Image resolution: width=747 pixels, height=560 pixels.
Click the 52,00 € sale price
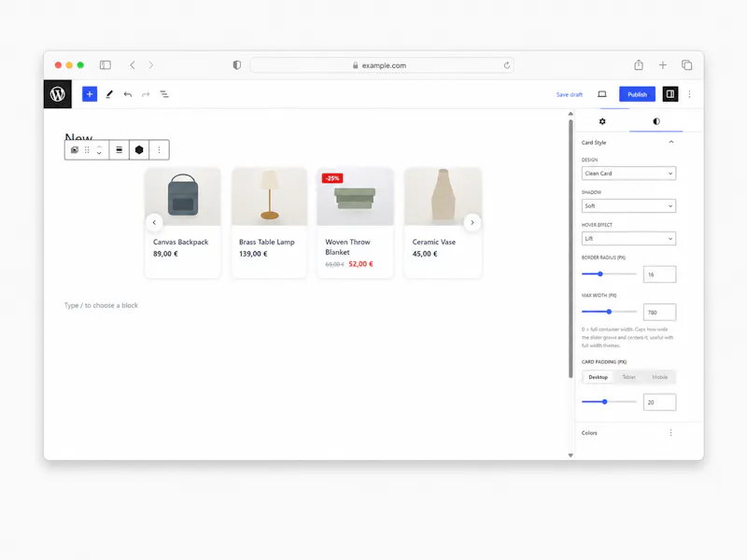(x=360, y=264)
